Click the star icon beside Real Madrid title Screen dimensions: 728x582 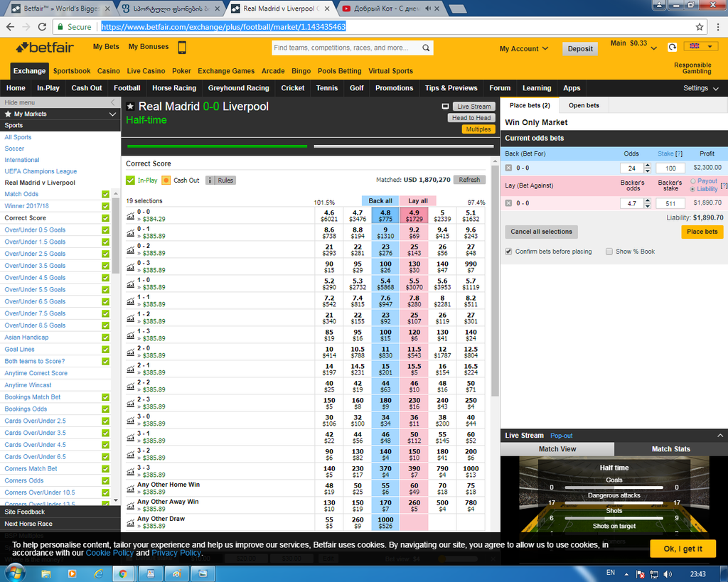coord(131,107)
